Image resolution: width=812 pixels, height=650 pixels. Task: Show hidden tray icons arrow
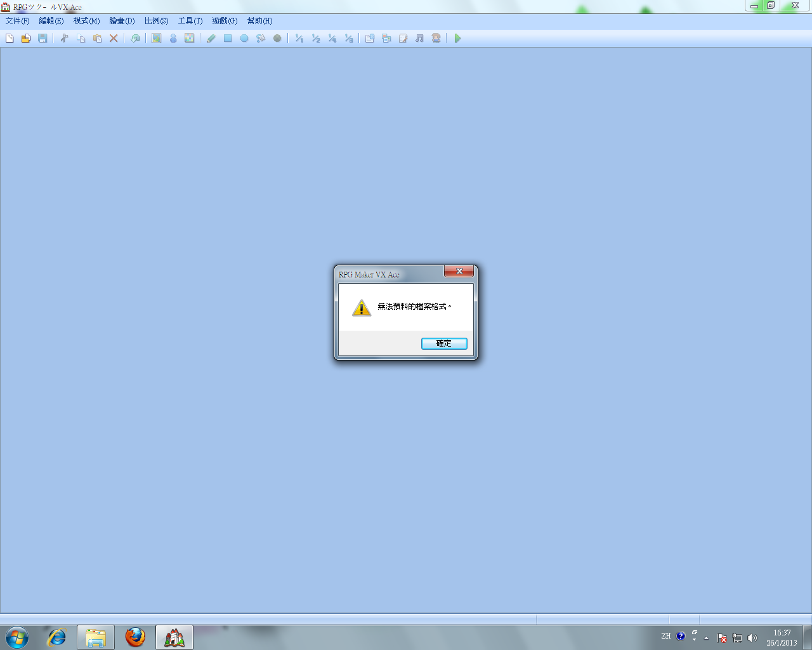pos(706,638)
